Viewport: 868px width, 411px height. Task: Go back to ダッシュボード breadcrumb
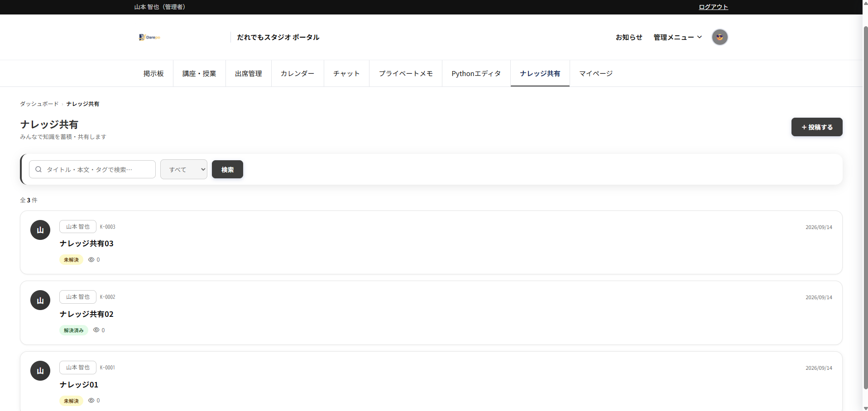point(39,104)
